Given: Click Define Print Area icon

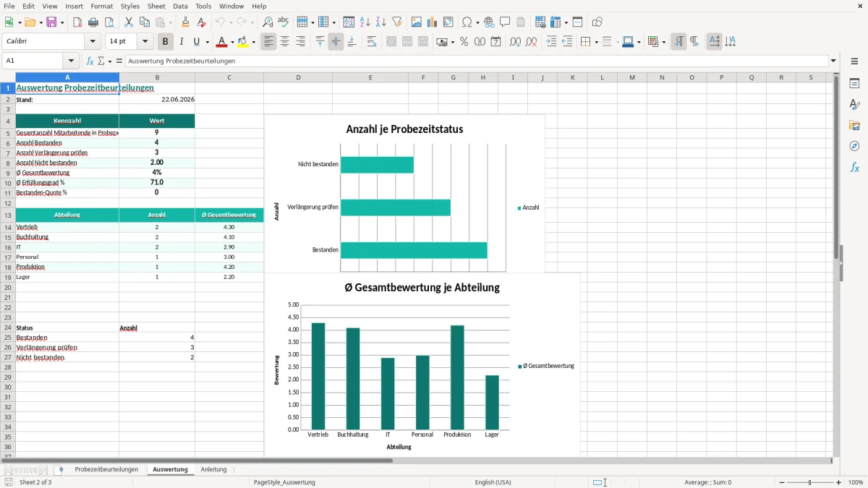Looking at the screenshot, I should click(x=540, y=22).
